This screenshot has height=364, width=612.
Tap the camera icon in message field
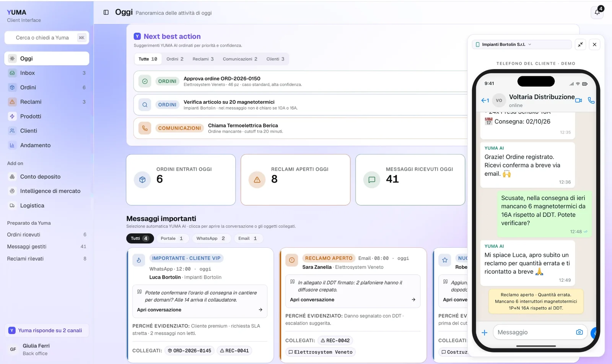coord(579,332)
